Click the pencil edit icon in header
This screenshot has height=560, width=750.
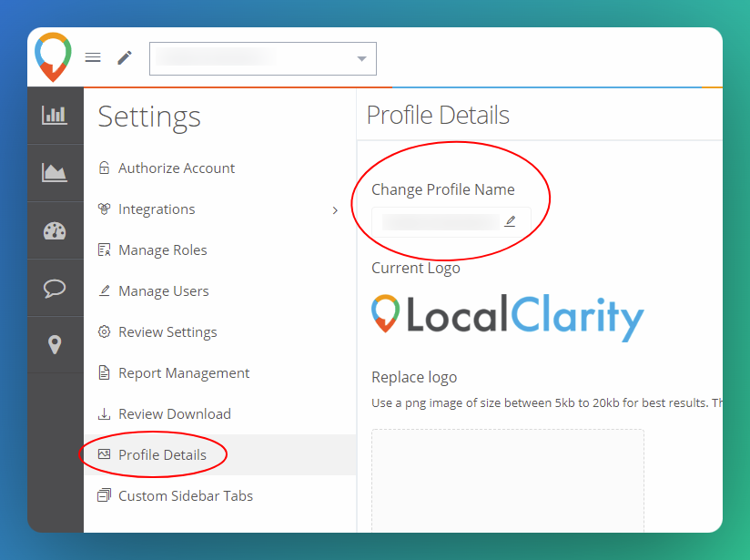125,58
